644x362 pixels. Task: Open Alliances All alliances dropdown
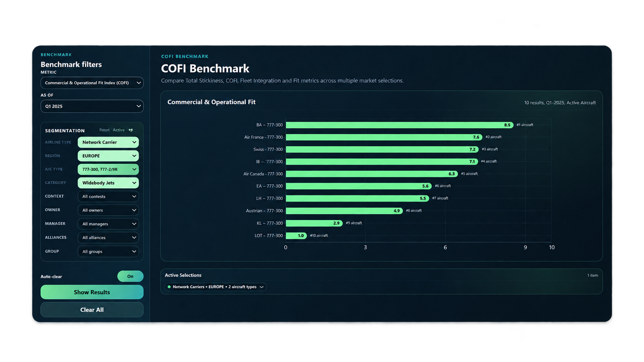click(108, 237)
